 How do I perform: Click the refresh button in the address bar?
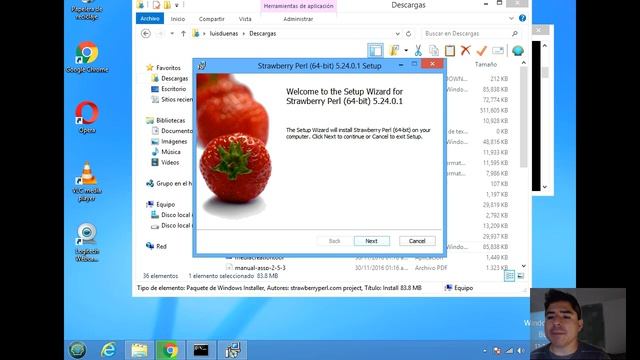click(x=408, y=33)
